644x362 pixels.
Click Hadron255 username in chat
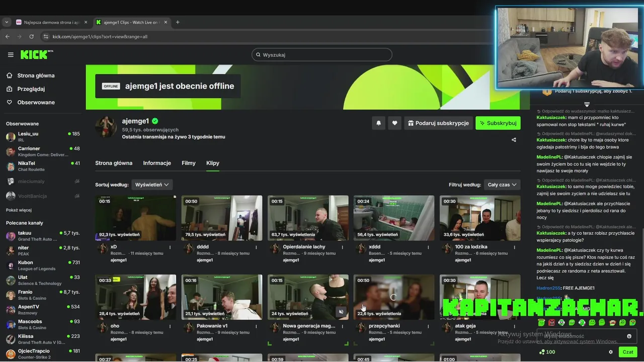(x=548, y=288)
